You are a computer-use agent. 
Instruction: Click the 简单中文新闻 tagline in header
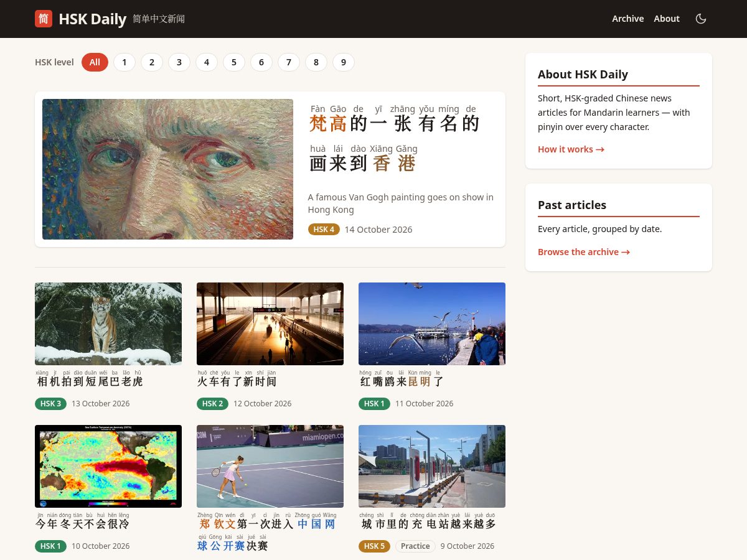pos(159,19)
